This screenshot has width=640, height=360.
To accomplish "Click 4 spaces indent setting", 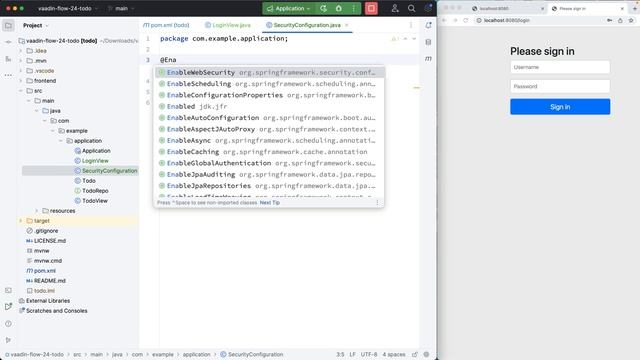I will [x=394, y=355].
